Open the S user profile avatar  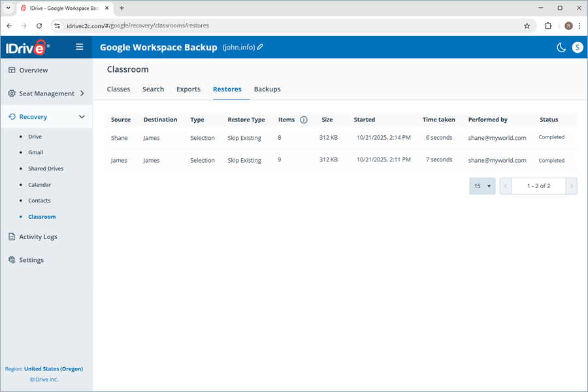tap(578, 47)
